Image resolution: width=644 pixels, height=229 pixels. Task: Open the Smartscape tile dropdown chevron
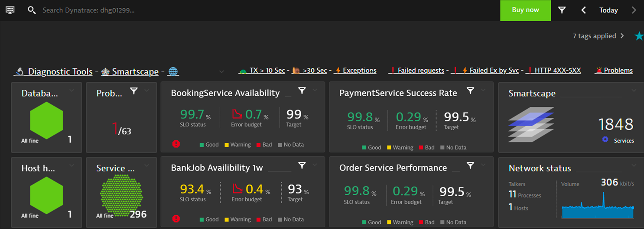pos(634,90)
